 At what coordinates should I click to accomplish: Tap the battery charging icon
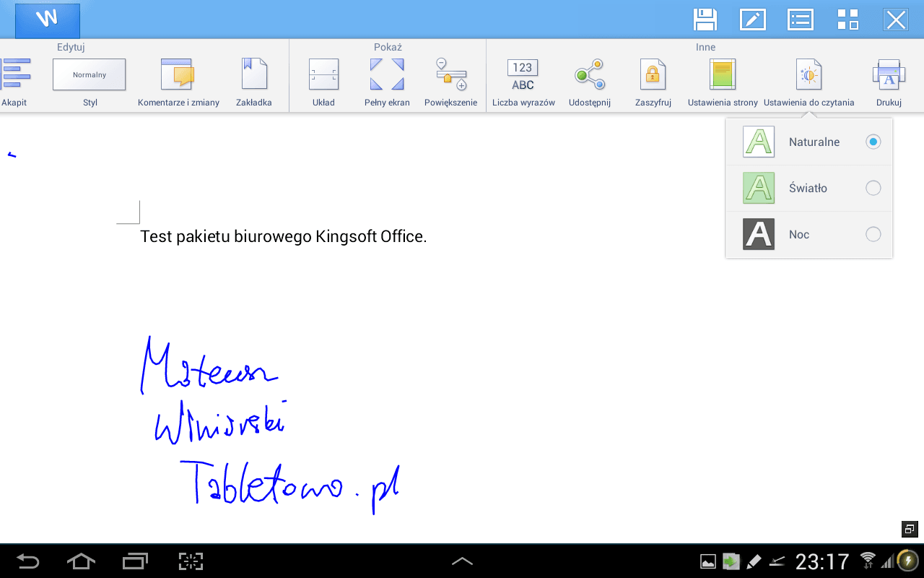(907, 561)
